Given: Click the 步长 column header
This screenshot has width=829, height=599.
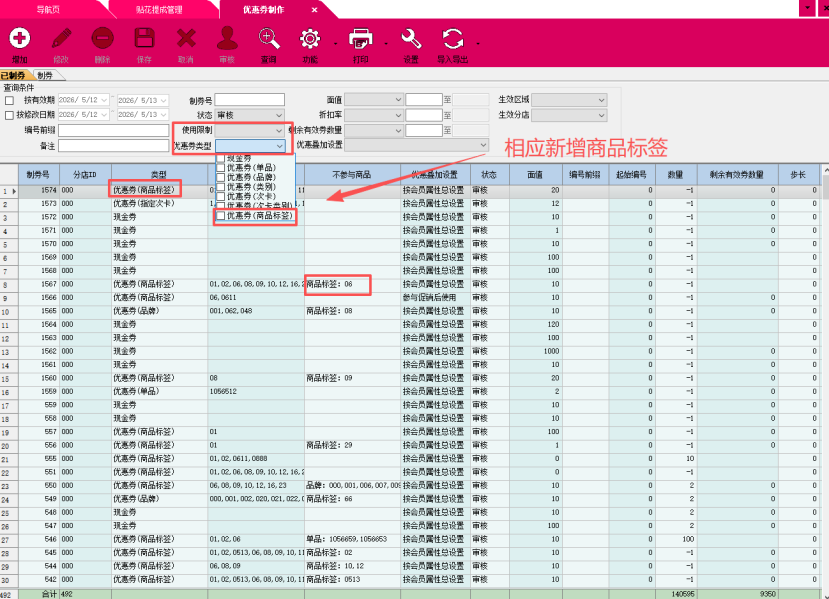Looking at the screenshot, I should coord(798,174).
